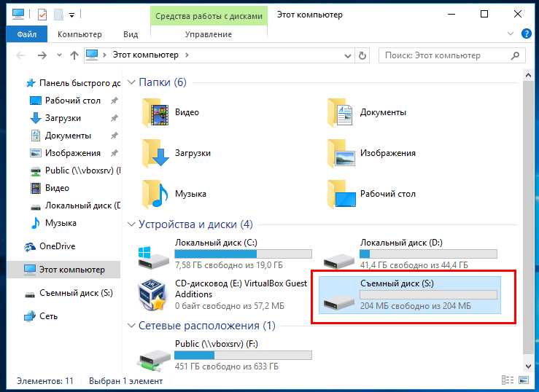The width and height of the screenshot is (539, 392).
Task: Select the Public (\\vboxsrv) (F:) network drive icon
Action: point(154,361)
